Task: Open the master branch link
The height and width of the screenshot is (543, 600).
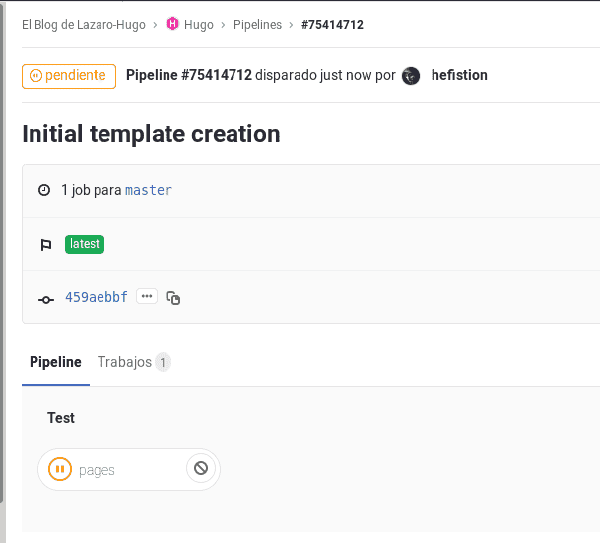Action: [149, 190]
